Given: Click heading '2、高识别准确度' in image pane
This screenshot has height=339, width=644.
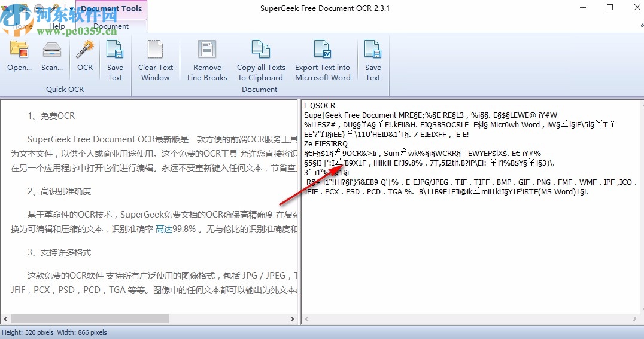Looking at the screenshot, I should click(x=59, y=191).
